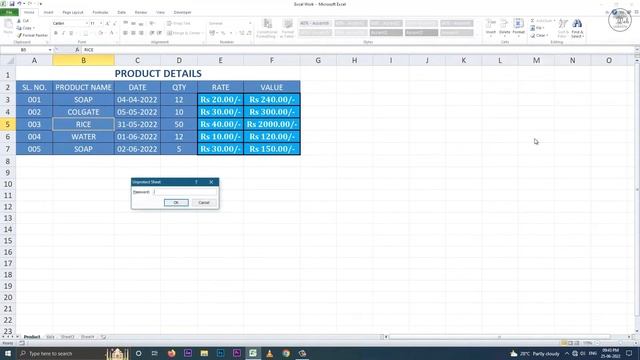Open help in Unprotect Sheet dialog

click(196, 182)
